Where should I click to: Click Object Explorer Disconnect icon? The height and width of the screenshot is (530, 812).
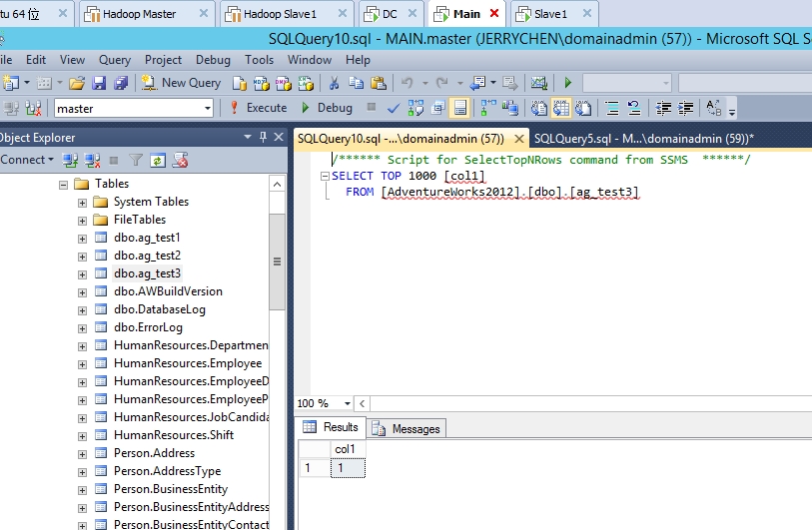click(93, 161)
